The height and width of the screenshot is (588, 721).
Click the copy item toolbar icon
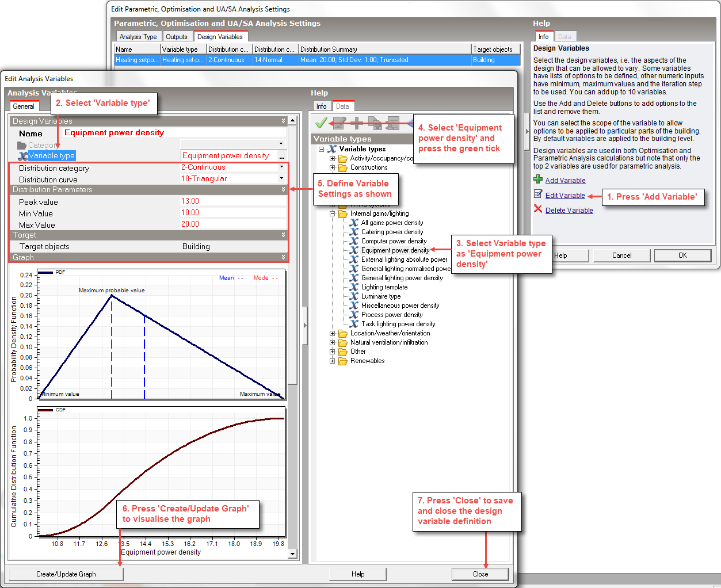coord(375,123)
